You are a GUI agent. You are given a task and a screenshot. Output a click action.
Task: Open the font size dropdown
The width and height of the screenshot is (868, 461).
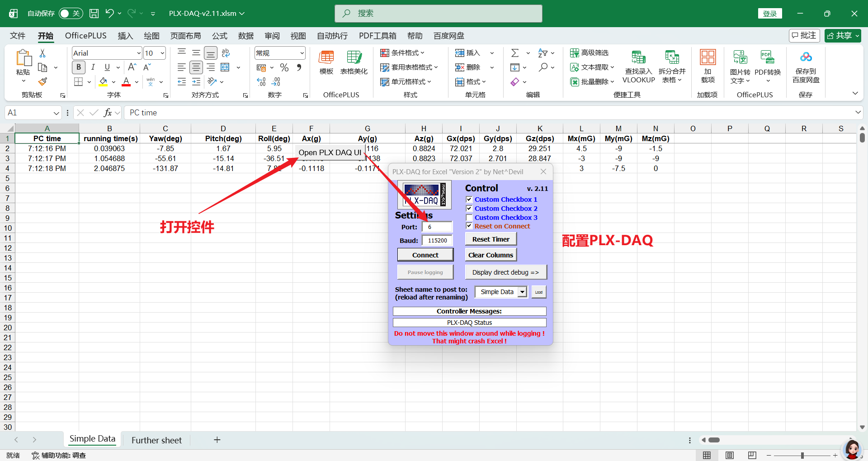pyautogui.click(x=162, y=53)
